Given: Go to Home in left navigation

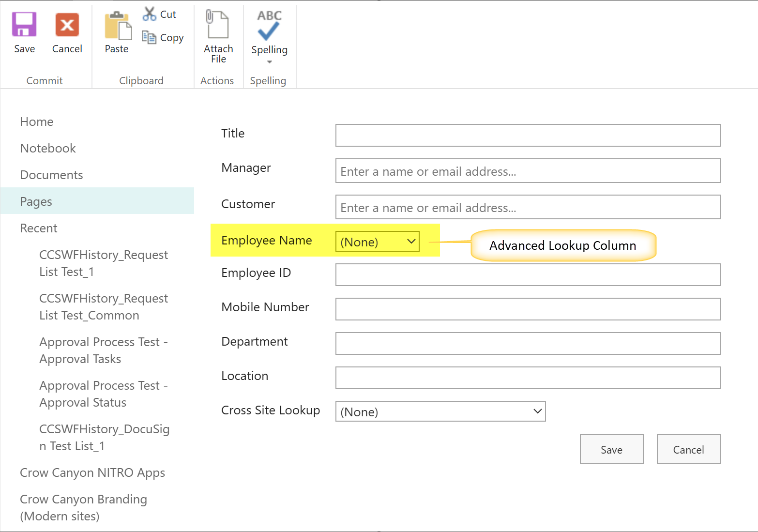Looking at the screenshot, I should (37, 122).
